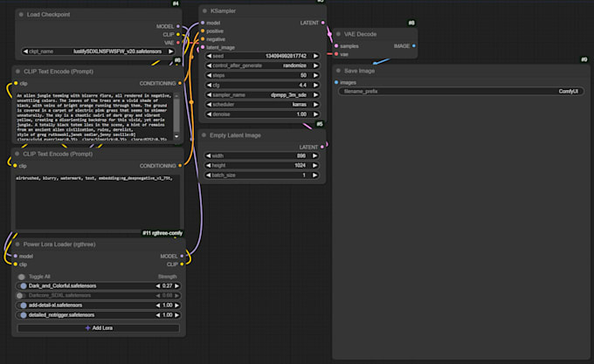Click the seed value field
This screenshot has height=364, width=594.
(262, 56)
